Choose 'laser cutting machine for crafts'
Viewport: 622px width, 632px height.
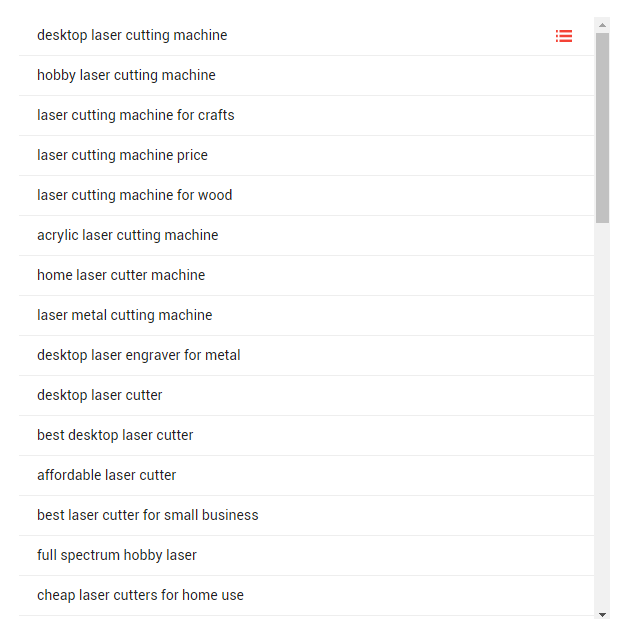pos(136,115)
